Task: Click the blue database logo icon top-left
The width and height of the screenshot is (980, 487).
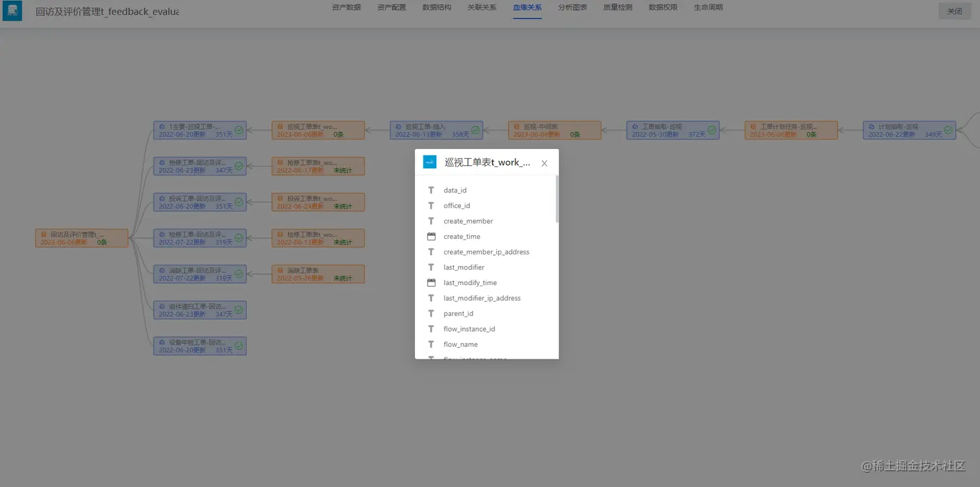Action: pyautogui.click(x=13, y=11)
